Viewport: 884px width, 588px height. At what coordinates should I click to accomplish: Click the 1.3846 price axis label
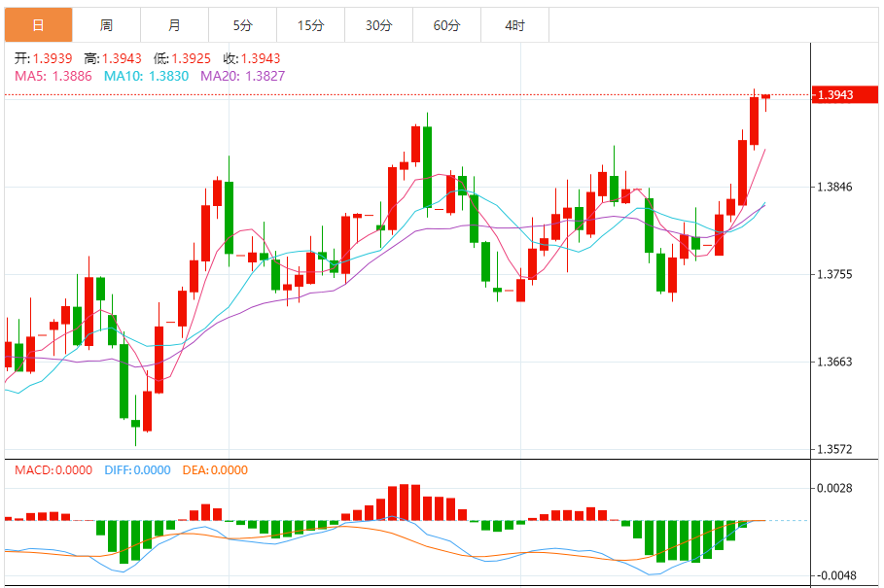834,187
